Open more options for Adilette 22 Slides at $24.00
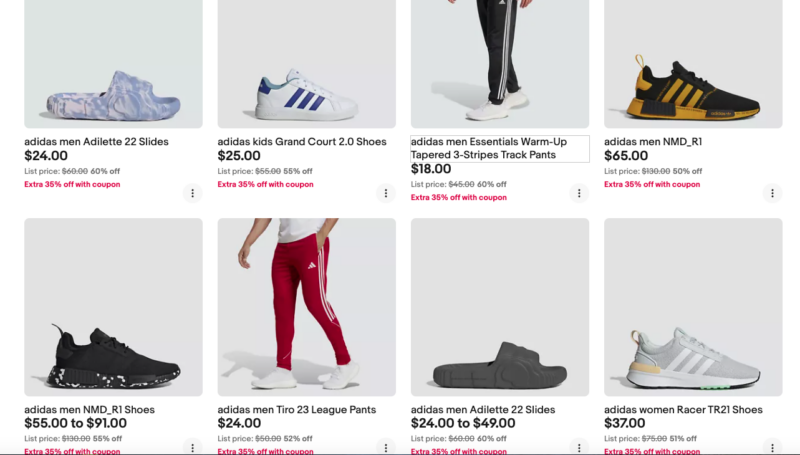800x455 pixels. 192,193
